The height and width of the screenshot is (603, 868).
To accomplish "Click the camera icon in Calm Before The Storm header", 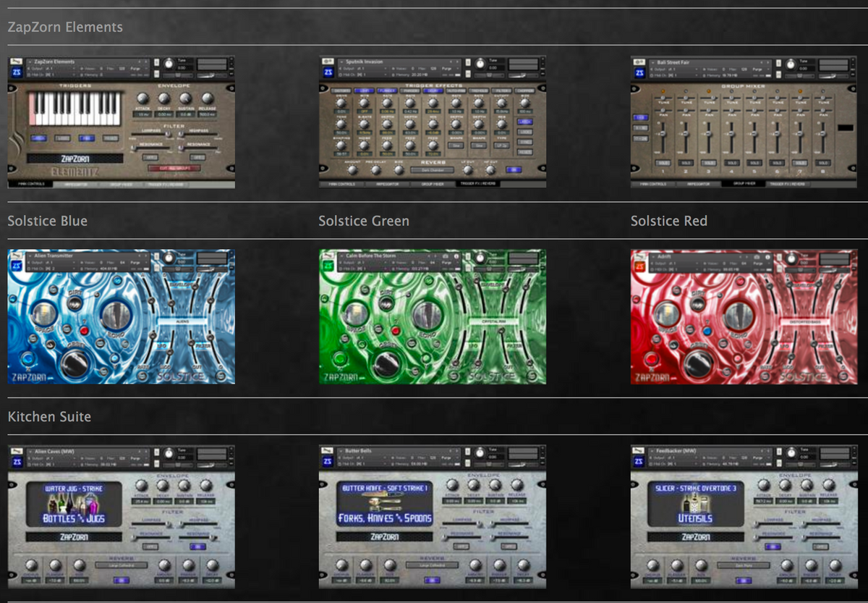I will point(446,256).
